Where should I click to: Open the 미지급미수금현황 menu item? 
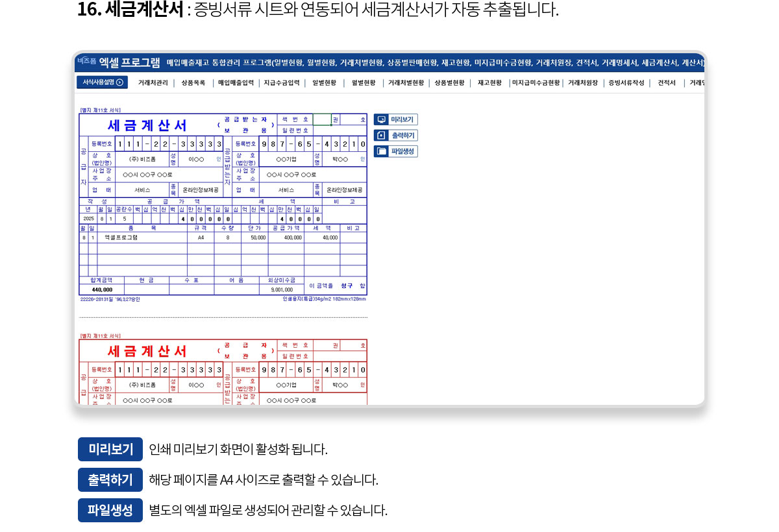point(536,83)
